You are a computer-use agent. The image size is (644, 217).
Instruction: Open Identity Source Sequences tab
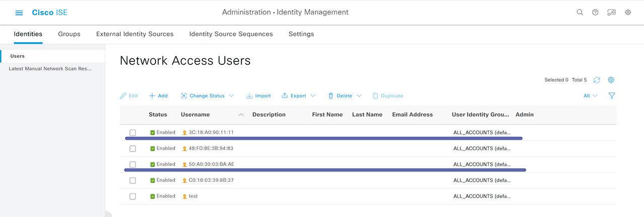[x=231, y=34]
